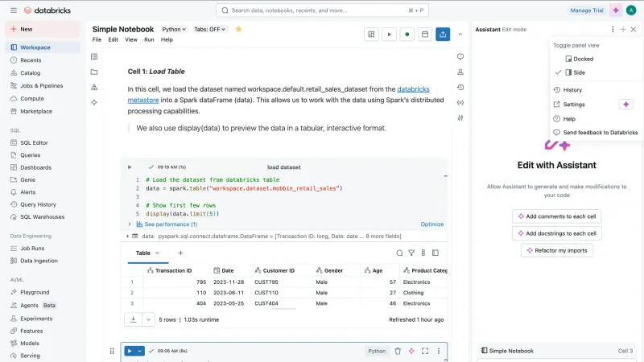Grab the bottom cell drag handle
The width and height of the screenshot is (644, 362).
(x=112, y=351)
